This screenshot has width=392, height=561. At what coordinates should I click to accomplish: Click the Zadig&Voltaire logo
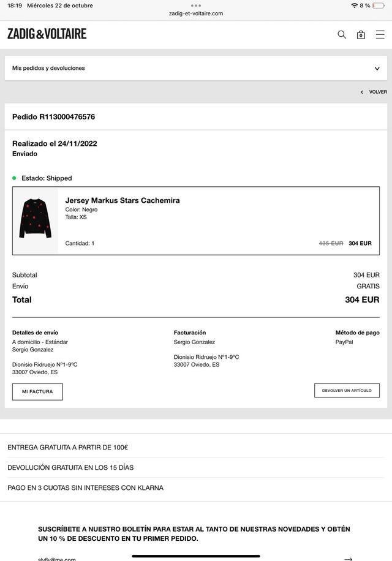pos(47,34)
